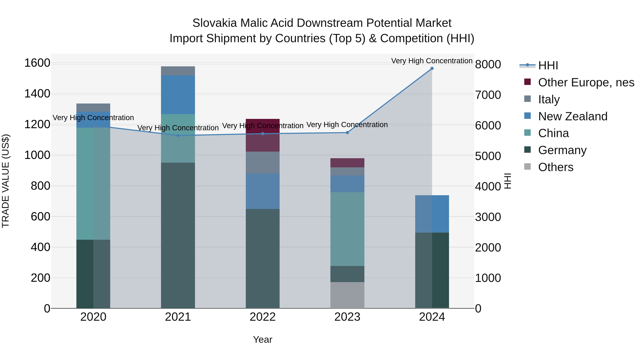Viewport: 644px width, 362px height.
Task: Select the 2023 HHI data point
Action: 347,133
